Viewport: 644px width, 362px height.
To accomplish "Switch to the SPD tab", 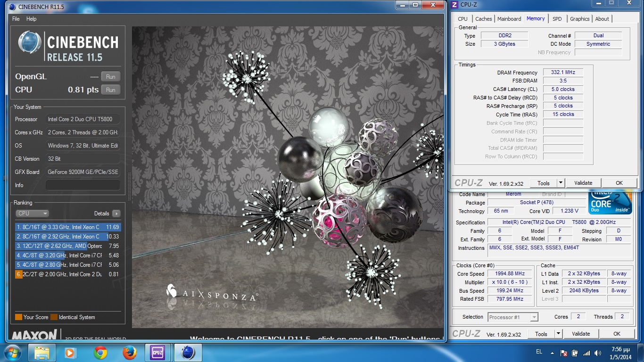I will (557, 19).
